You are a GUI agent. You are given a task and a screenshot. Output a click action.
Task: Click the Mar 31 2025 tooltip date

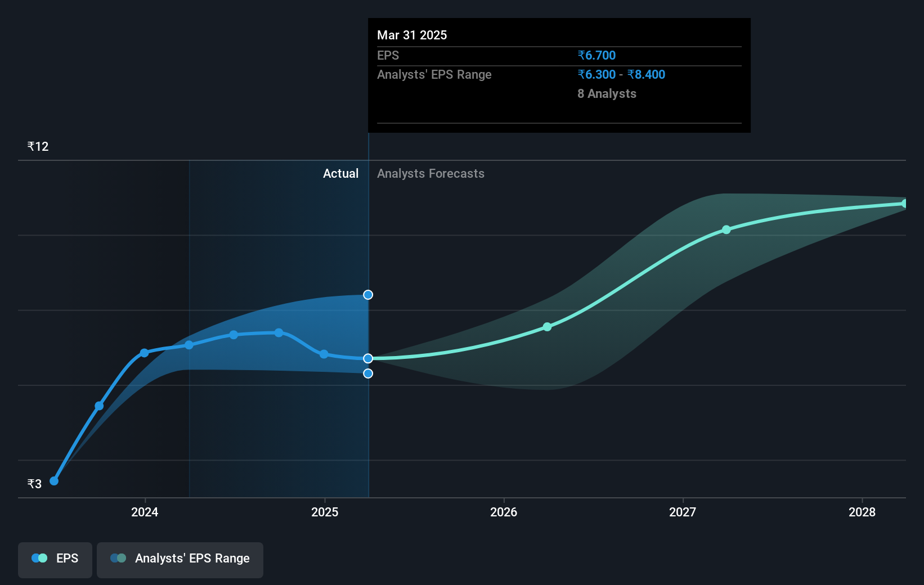pos(412,35)
